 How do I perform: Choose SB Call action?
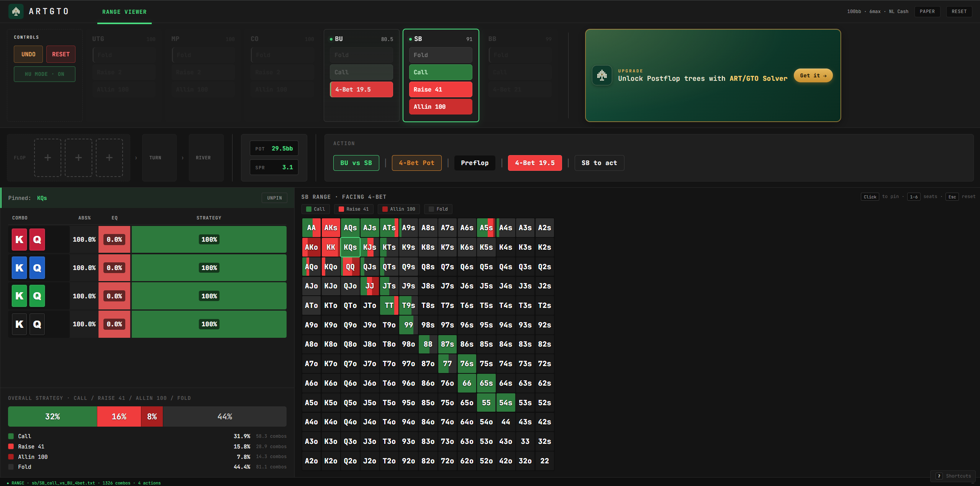441,72
